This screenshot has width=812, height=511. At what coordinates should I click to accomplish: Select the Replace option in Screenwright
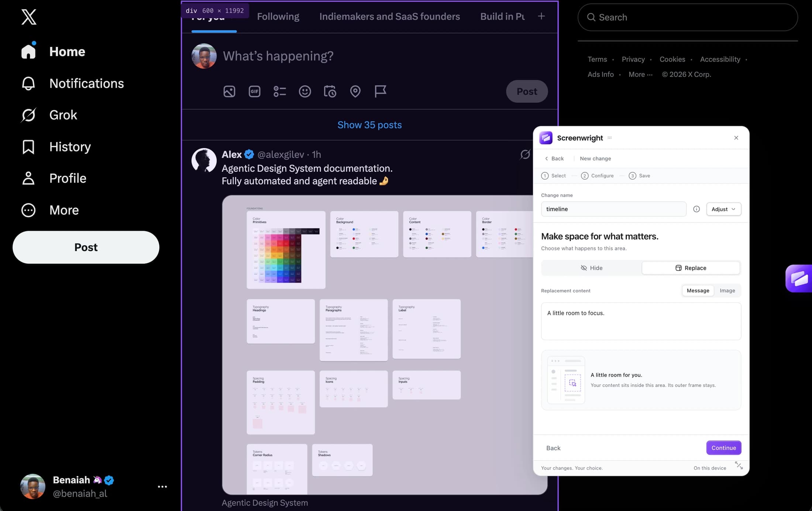[x=691, y=268]
